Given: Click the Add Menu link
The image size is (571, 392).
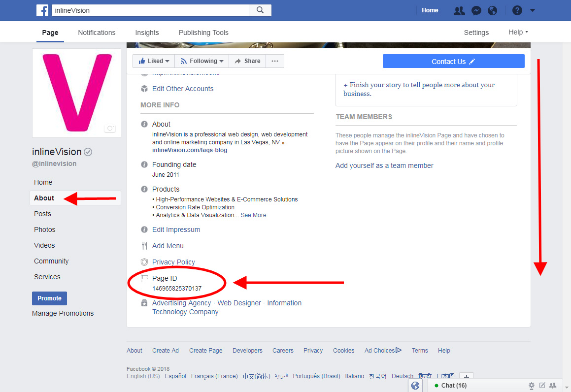Looking at the screenshot, I should pyautogui.click(x=168, y=246).
